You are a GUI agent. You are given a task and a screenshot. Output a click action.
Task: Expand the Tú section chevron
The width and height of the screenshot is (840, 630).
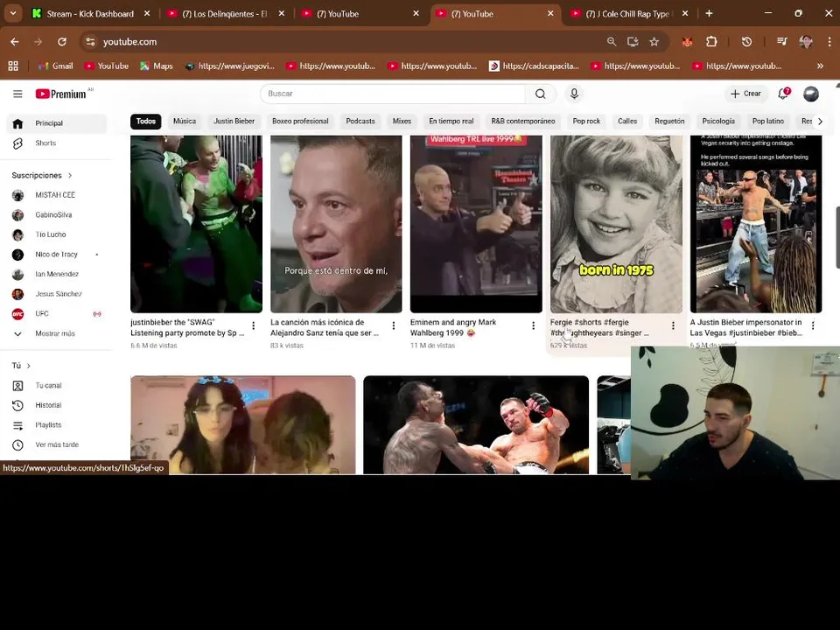coord(28,366)
